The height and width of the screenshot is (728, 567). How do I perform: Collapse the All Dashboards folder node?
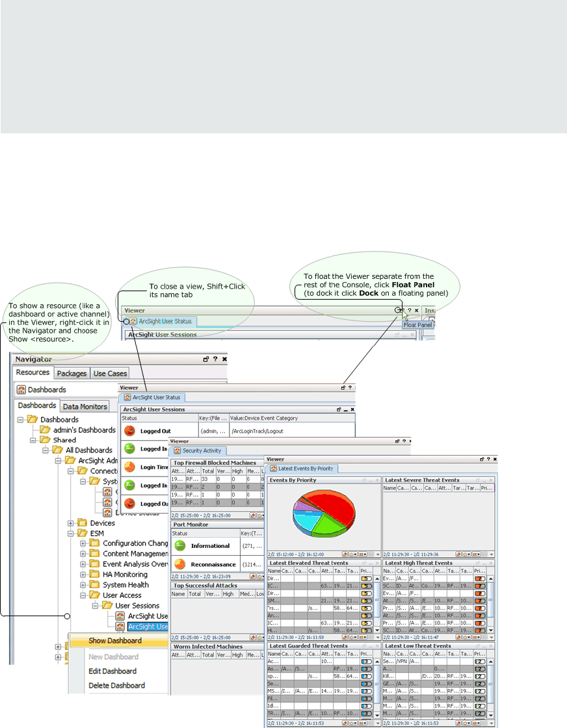point(46,450)
